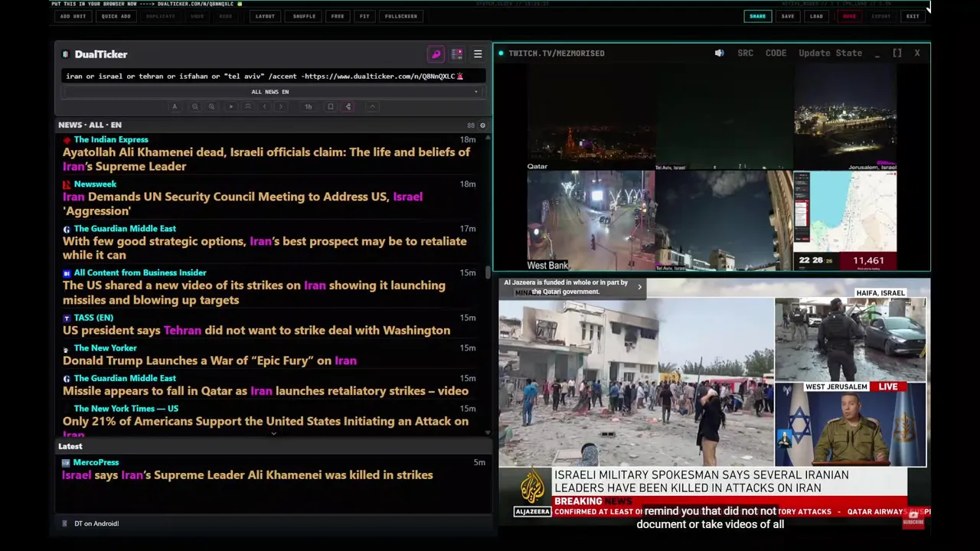The height and width of the screenshot is (551, 980).
Task: Open New Yorker 'Epic Fury' headline
Action: (x=210, y=360)
